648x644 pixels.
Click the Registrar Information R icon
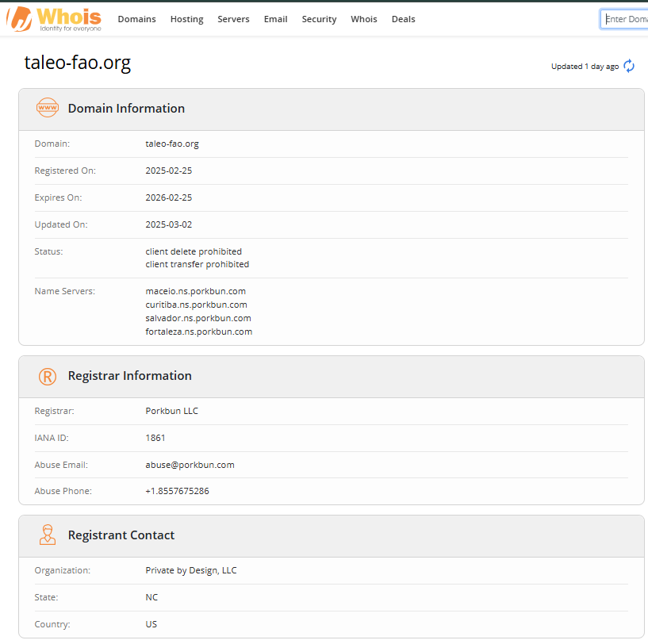pos(48,377)
